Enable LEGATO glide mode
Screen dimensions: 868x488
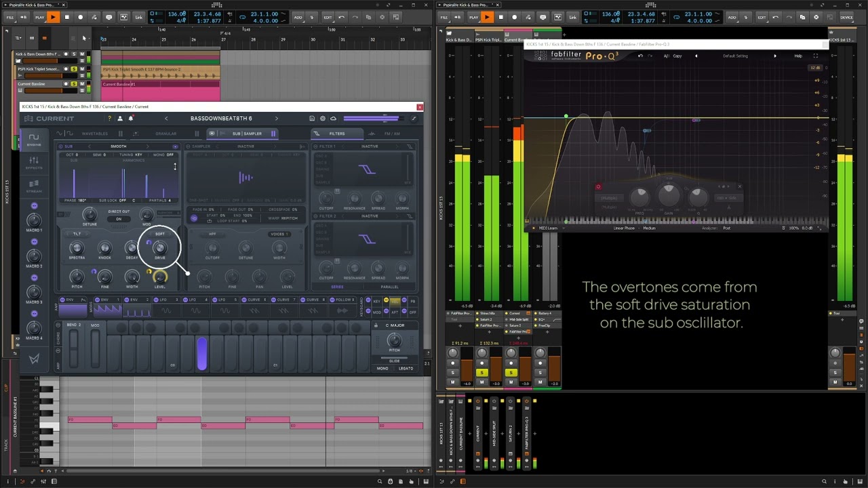pyautogui.click(x=406, y=369)
